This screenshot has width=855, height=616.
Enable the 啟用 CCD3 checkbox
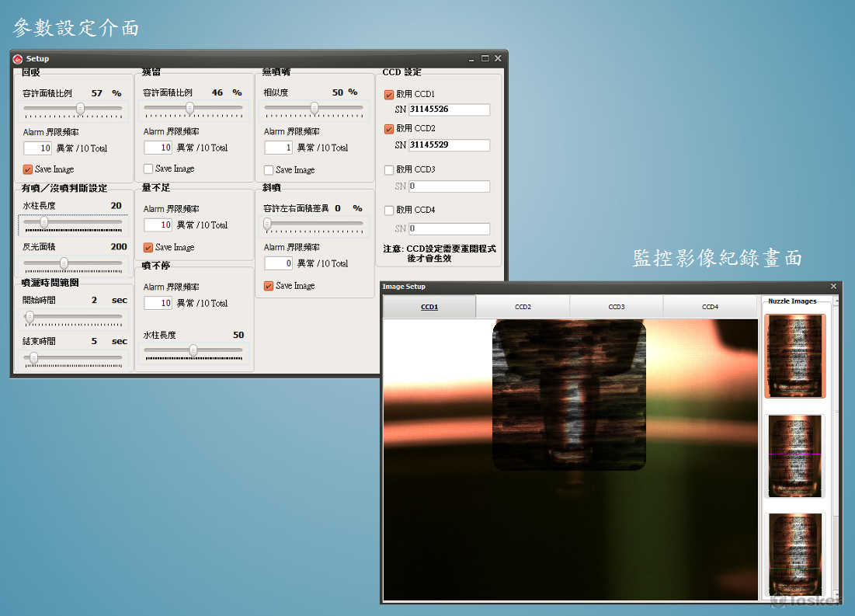pos(390,170)
